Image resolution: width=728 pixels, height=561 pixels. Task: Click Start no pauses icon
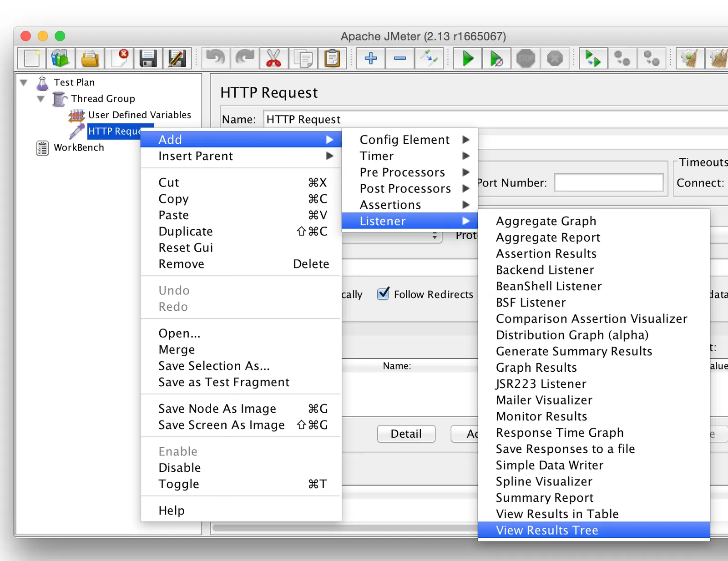pos(496,58)
